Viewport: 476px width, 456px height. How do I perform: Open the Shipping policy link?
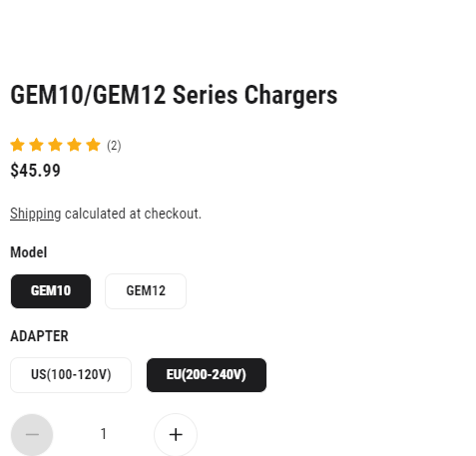36,214
